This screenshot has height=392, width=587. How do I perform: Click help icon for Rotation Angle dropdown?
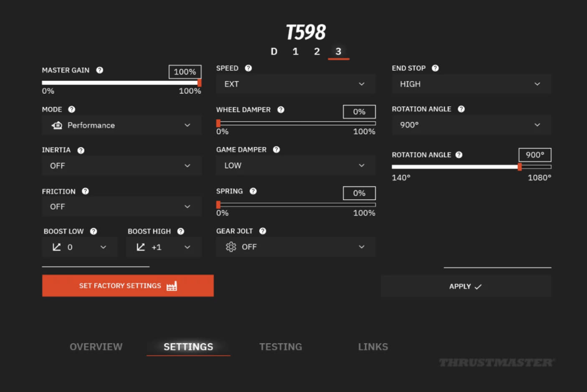[x=461, y=109]
